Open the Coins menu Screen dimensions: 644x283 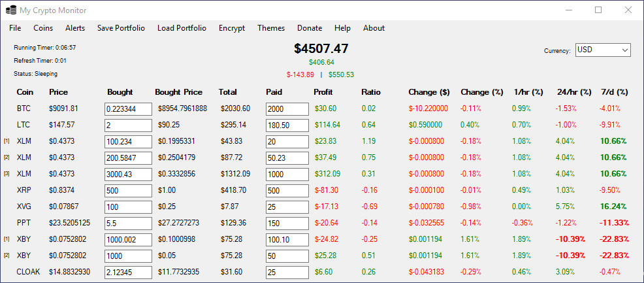43,28
